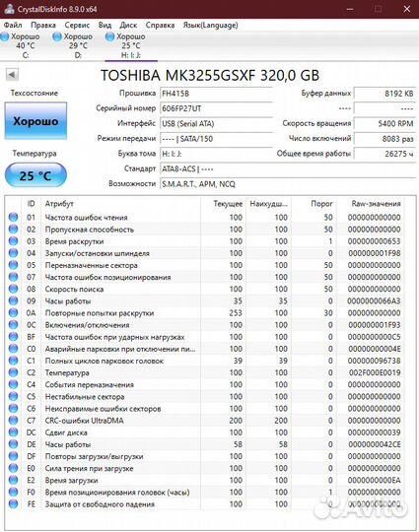Viewport: 419px width, 532px height.
Task: Open the Диск menu
Action: (x=128, y=25)
